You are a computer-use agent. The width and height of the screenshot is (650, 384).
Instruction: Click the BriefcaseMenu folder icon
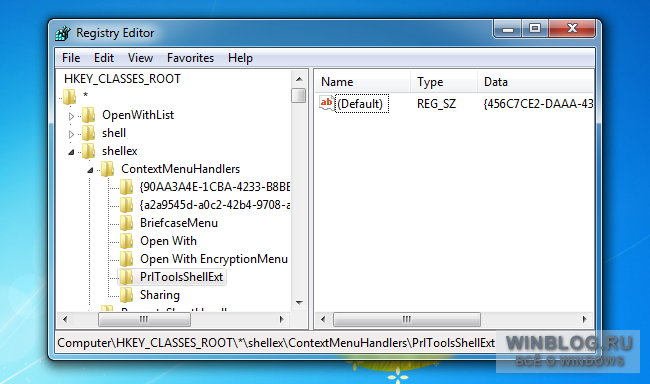pyautogui.click(x=126, y=223)
